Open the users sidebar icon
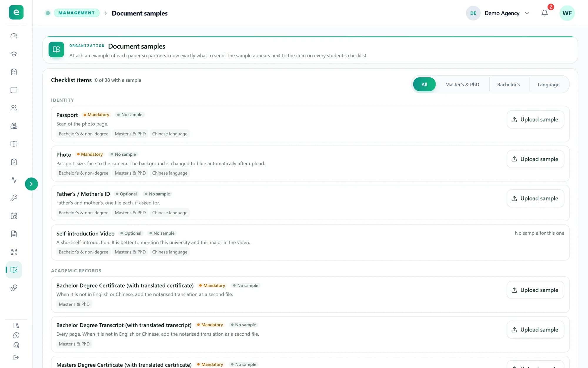588x368 pixels. coord(14,108)
